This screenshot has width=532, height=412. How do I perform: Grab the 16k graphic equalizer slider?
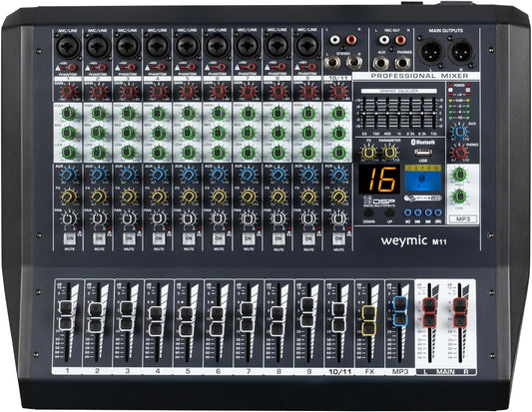[434, 113]
